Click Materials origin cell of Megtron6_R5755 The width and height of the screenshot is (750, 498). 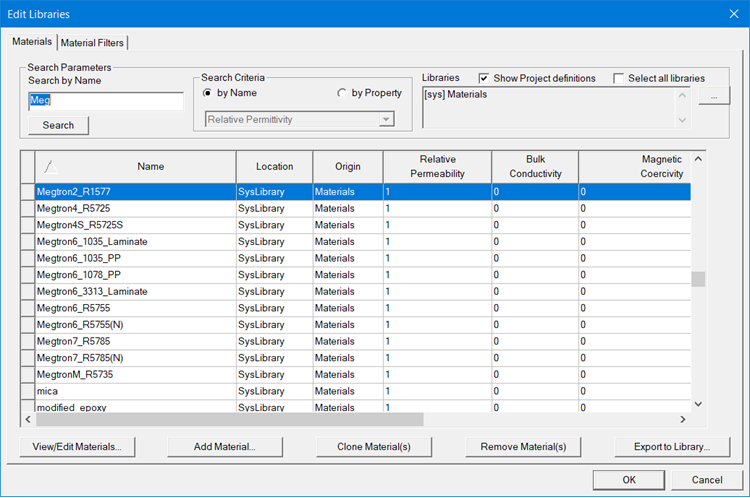(x=348, y=308)
